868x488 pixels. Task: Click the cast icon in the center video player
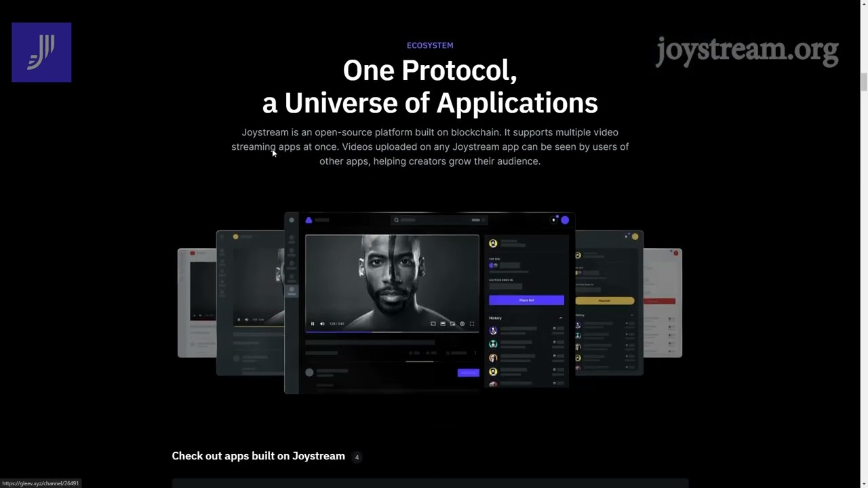(x=433, y=324)
